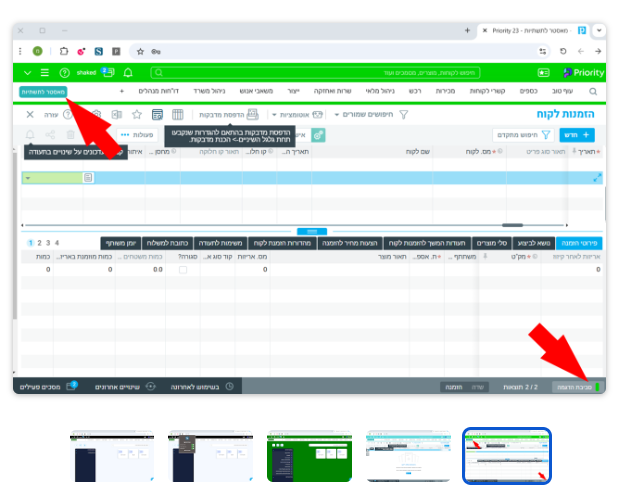Click the record change-alerts bell icon
Screen dimensions: 626x489
coord(30,135)
